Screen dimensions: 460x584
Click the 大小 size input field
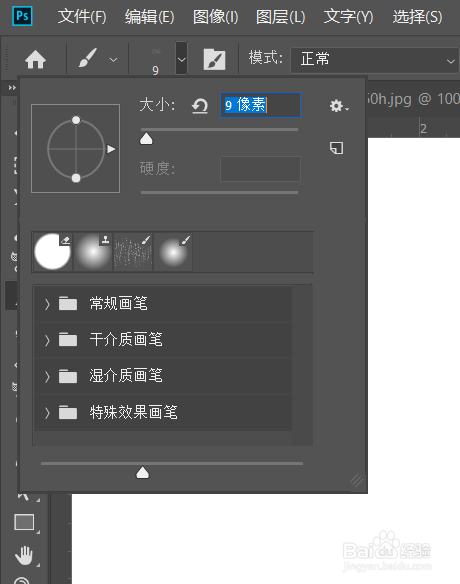pyautogui.click(x=260, y=105)
